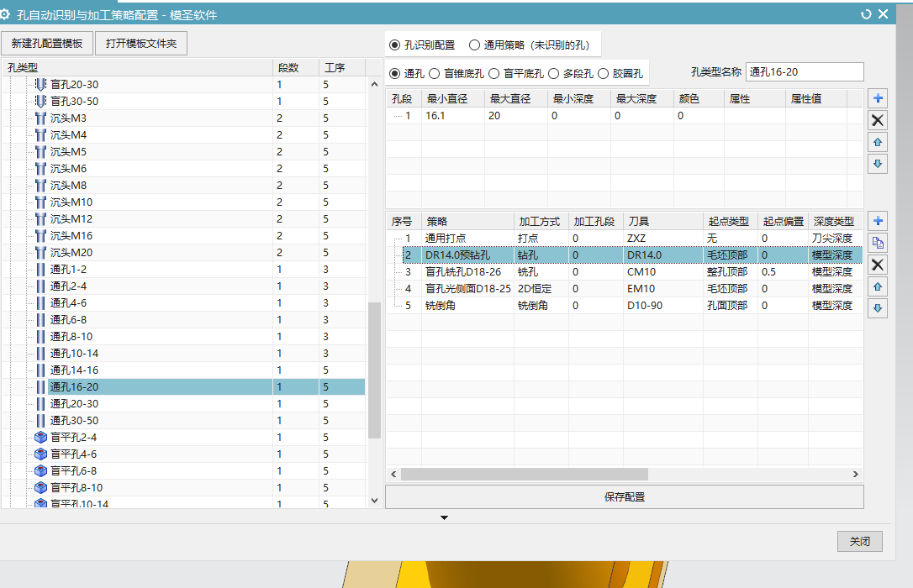Select 通用策略 (未识别的孔) radio option
Image resolution: width=913 pixels, height=588 pixels.
click(474, 45)
